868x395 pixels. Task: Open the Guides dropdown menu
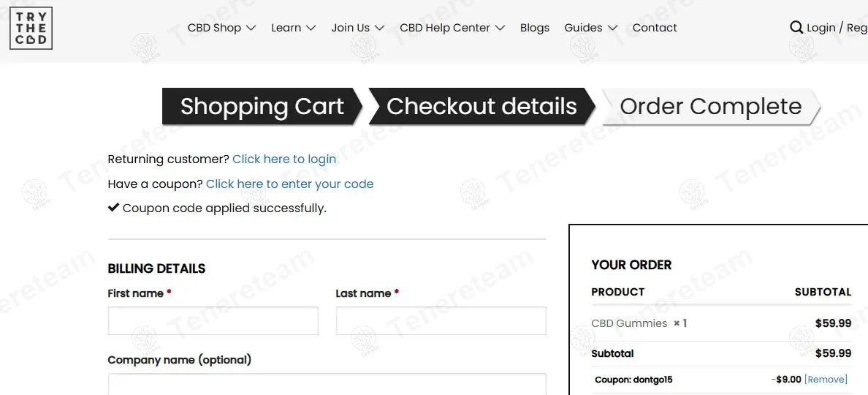tap(590, 28)
